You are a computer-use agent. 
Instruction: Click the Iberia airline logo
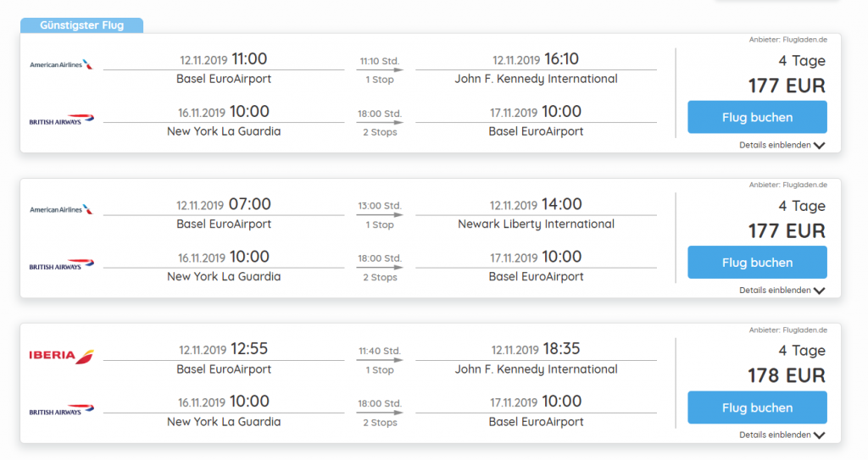(x=61, y=356)
